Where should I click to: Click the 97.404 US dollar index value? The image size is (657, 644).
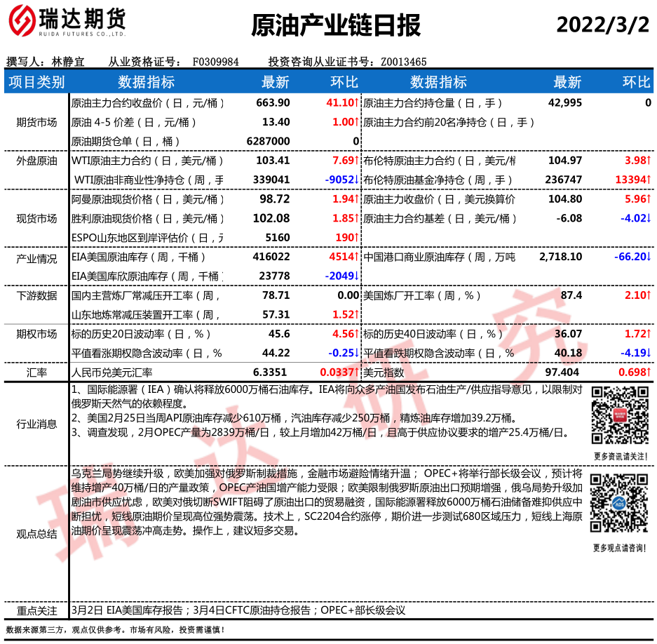562,373
